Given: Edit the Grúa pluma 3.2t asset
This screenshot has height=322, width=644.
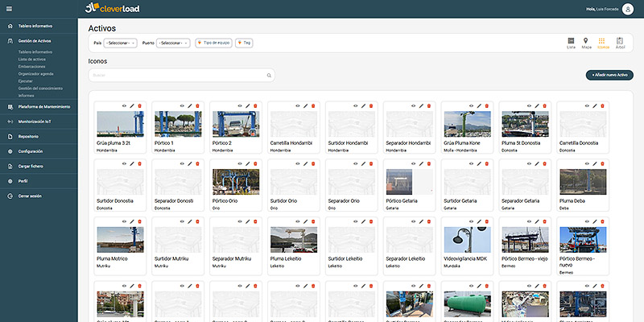Looking at the screenshot, I should pos(132,106).
